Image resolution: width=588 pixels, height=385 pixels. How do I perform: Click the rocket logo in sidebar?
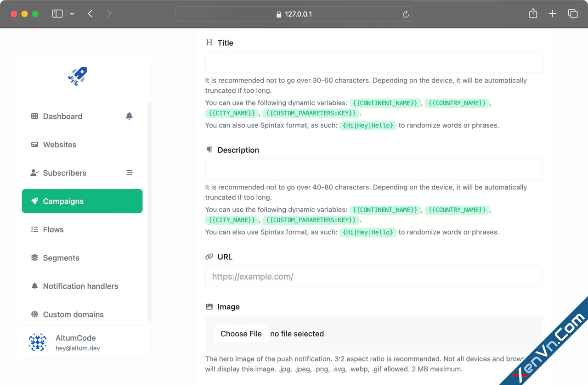(x=78, y=76)
